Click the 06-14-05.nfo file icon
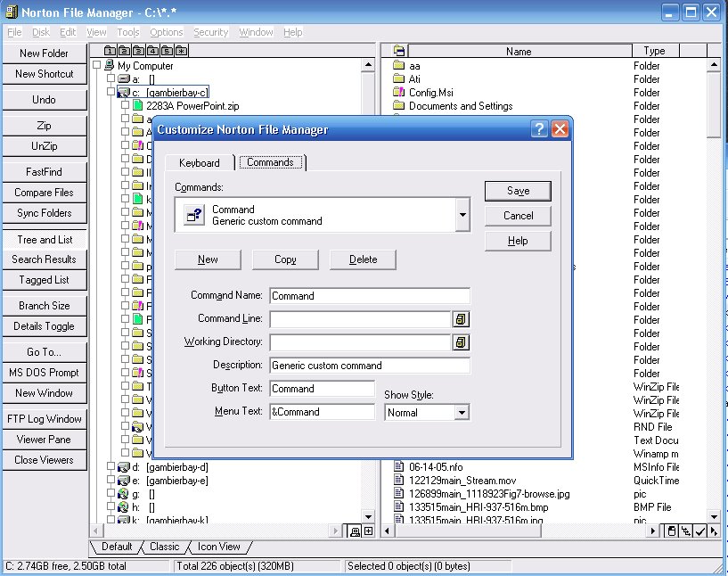The width and height of the screenshot is (728, 576). coord(399,466)
